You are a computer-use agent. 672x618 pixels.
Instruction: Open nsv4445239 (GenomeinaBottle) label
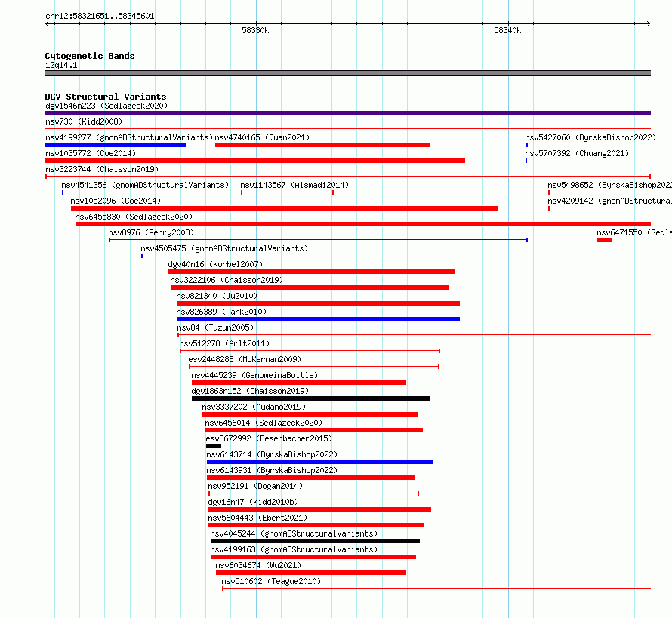254,375
